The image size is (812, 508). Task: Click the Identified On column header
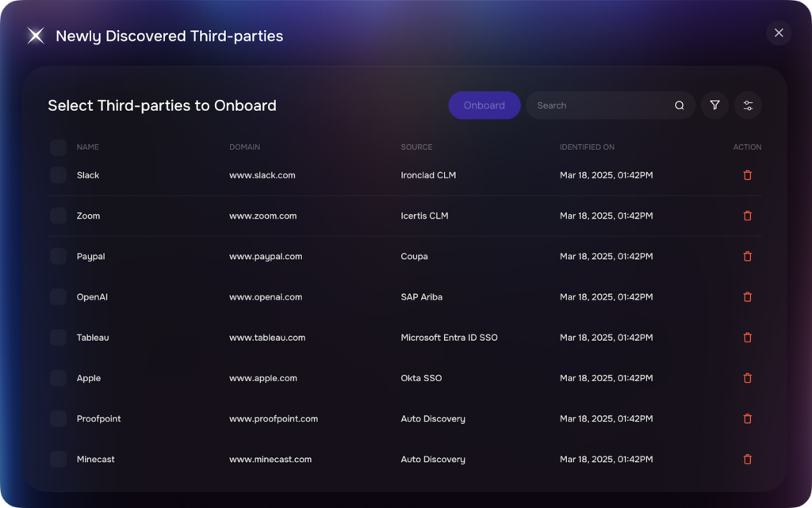(587, 147)
